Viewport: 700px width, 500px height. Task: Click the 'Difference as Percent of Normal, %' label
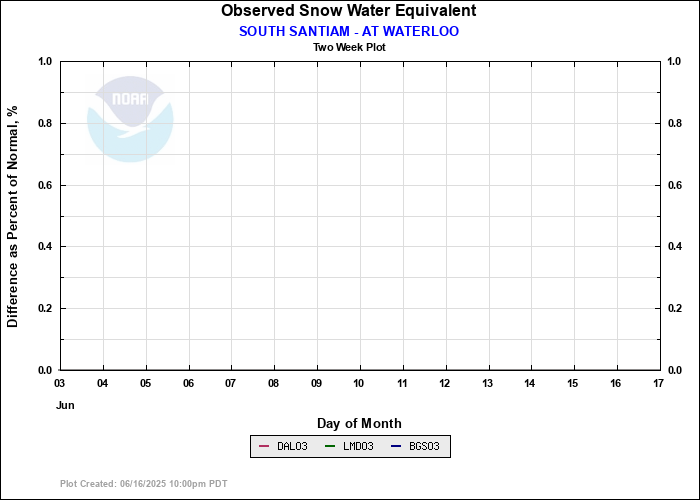pyautogui.click(x=12, y=216)
